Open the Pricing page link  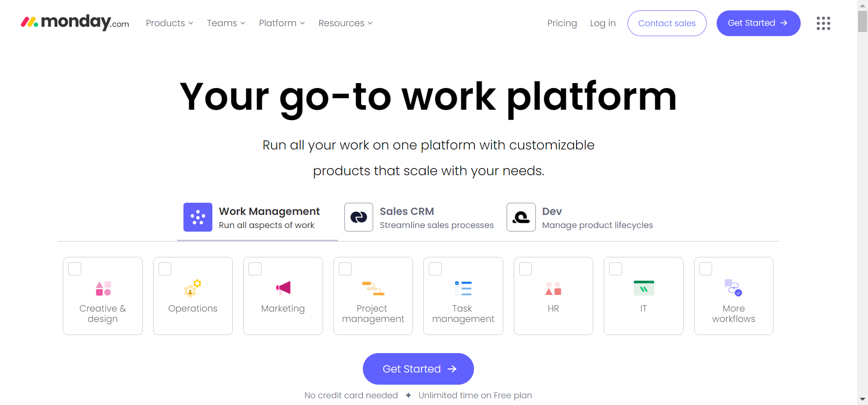562,23
